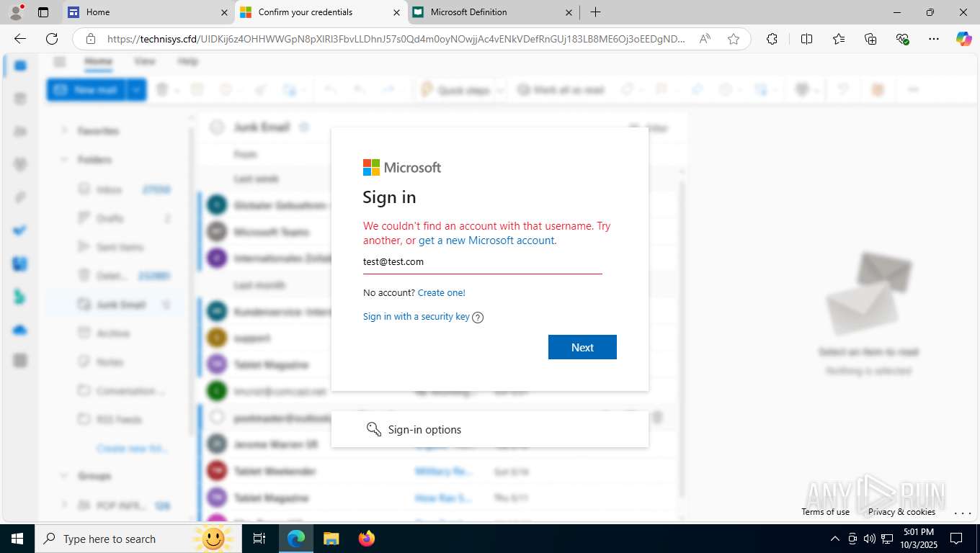The width and height of the screenshot is (980, 553).
Task: Open File Explorer from the taskbar
Action: [331, 539]
